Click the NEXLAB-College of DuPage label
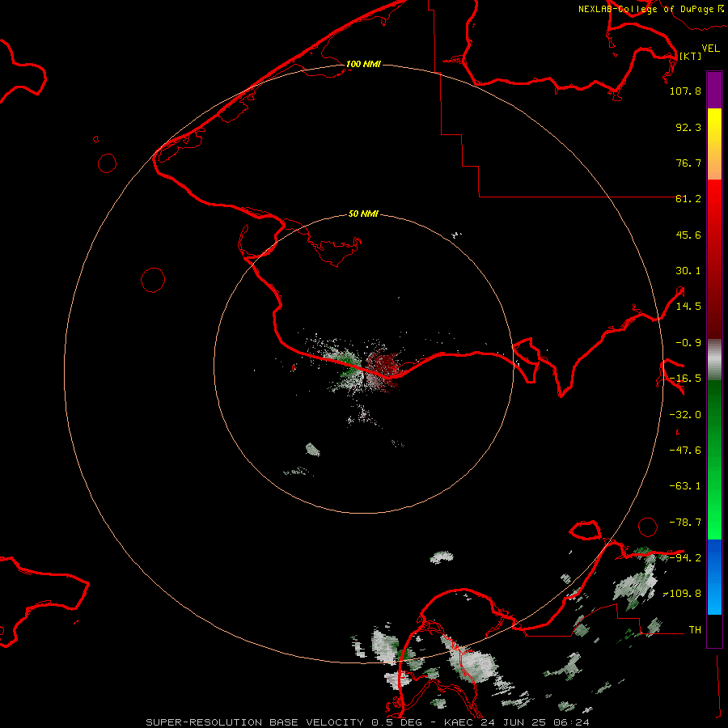This screenshot has width=728, height=728. 650,9
